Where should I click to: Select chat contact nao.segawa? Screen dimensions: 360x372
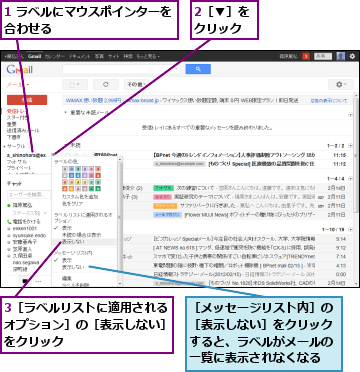pyautogui.click(x=26, y=262)
